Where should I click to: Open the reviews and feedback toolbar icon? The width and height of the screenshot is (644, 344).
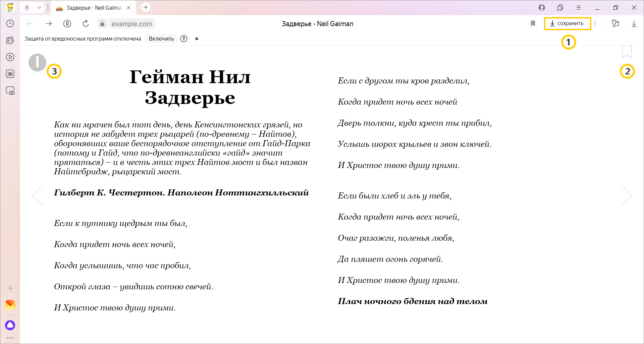click(x=615, y=23)
